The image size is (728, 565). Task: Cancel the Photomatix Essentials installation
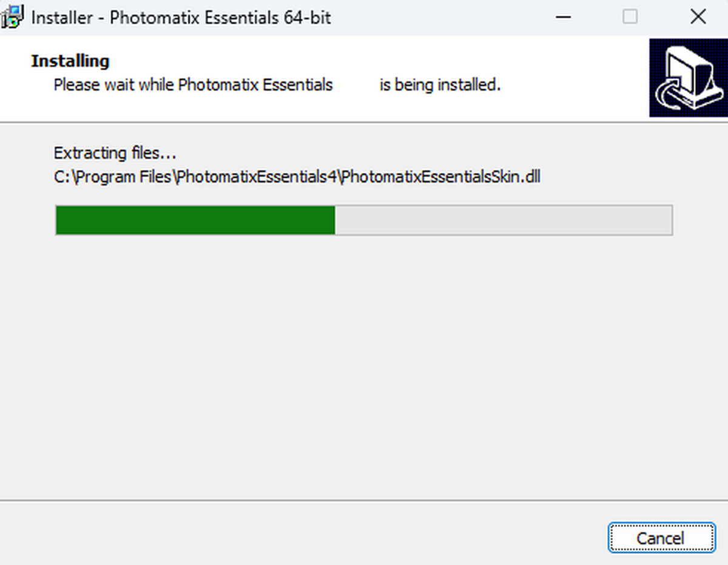661,538
